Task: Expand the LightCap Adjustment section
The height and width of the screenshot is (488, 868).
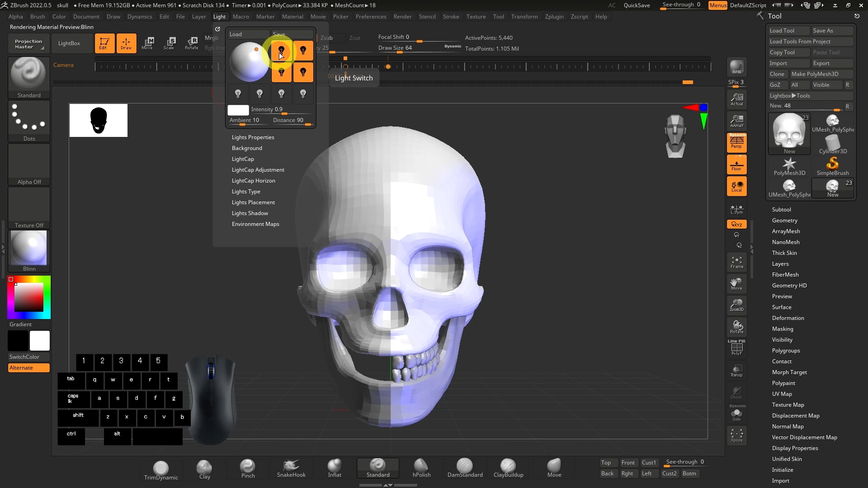Action: [258, 170]
